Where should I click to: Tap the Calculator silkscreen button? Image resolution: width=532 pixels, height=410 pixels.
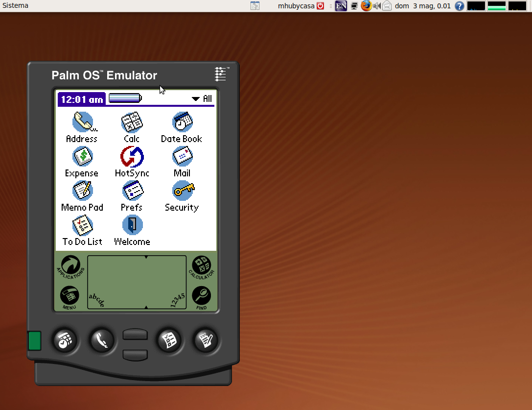[202, 267]
